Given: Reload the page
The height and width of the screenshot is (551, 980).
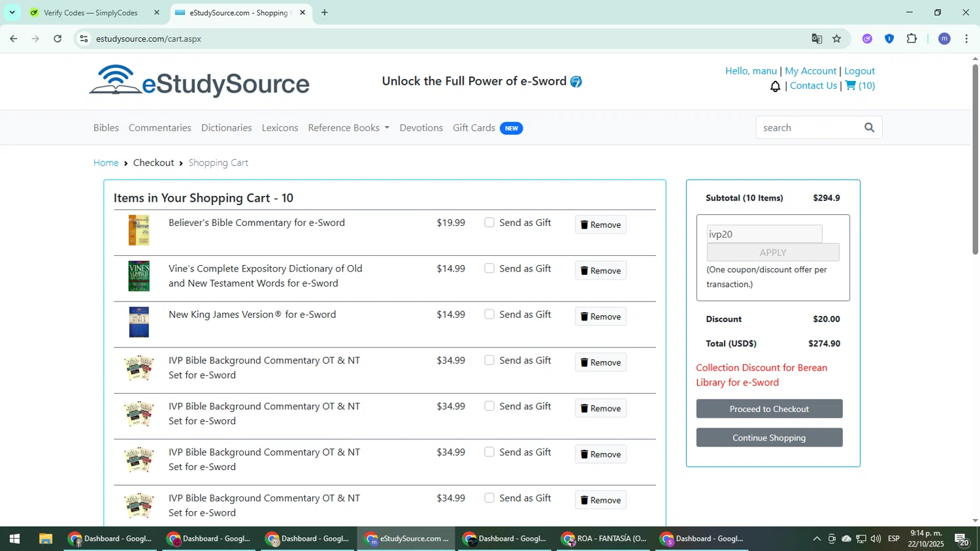Looking at the screenshot, I should 57,39.
